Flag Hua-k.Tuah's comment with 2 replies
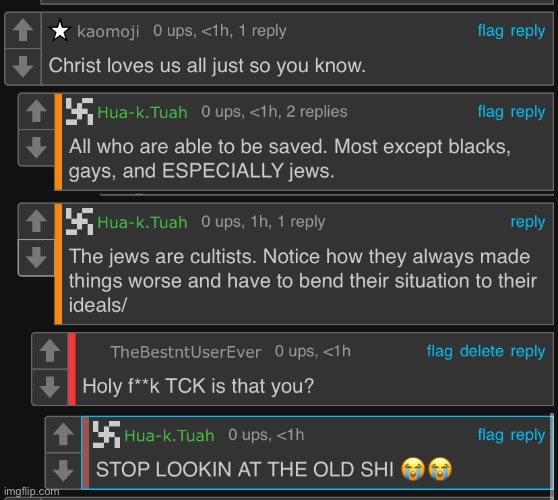 point(490,112)
